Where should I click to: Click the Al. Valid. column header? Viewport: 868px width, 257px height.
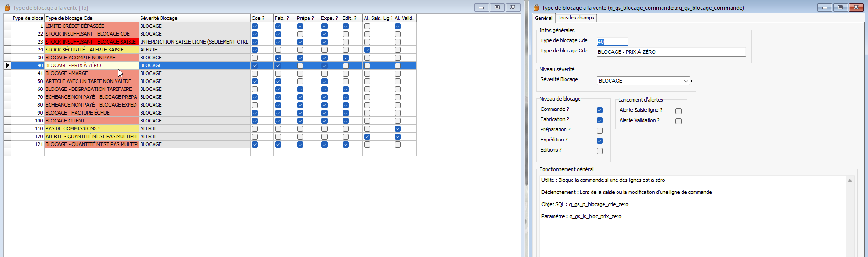404,18
